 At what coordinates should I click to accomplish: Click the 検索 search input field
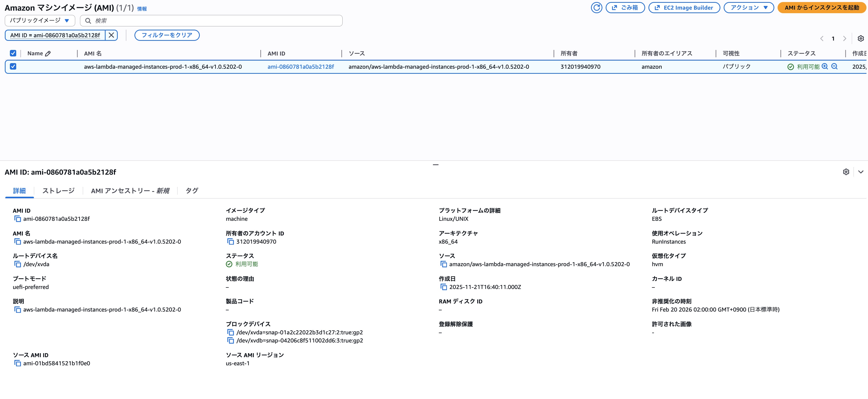tap(216, 21)
